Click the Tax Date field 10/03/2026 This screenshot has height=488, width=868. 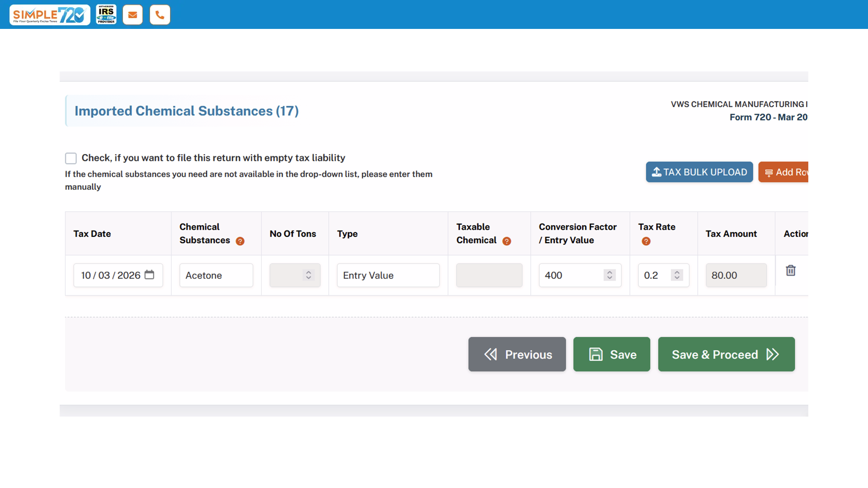pyautogui.click(x=118, y=275)
